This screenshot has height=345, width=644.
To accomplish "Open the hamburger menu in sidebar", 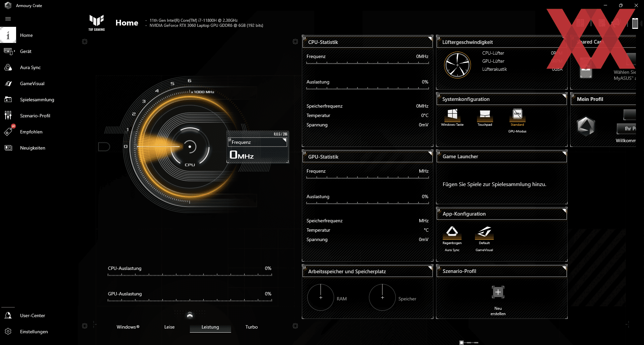I will [x=8, y=19].
